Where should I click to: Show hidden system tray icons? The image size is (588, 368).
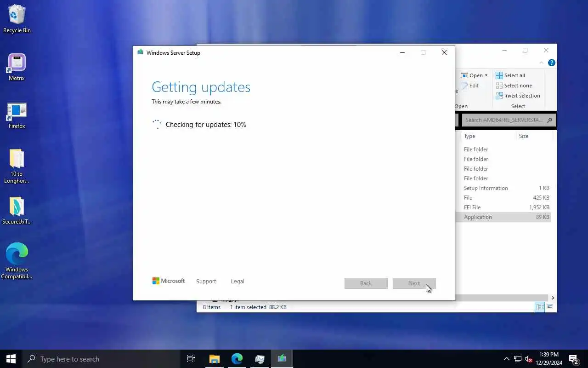point(506,359)
